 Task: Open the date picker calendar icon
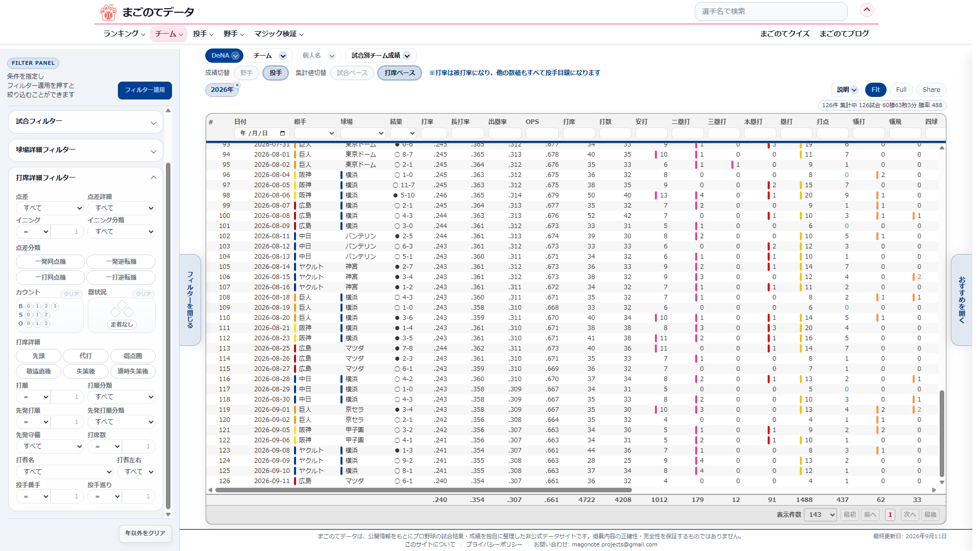(x=282, y=133)
